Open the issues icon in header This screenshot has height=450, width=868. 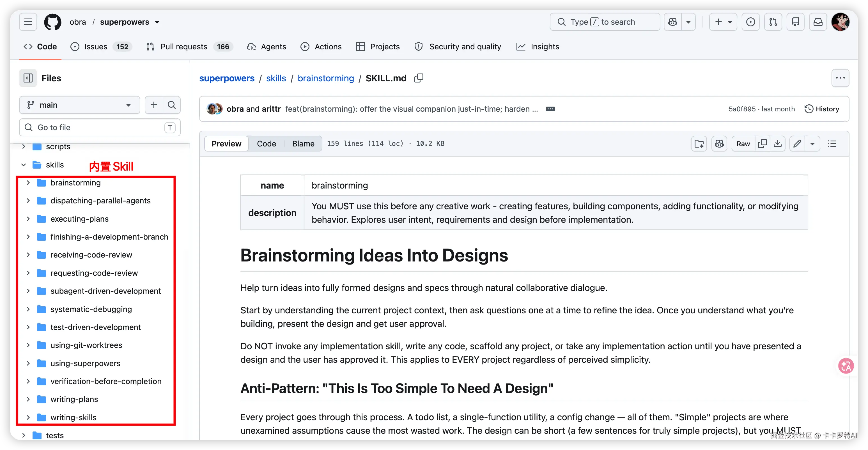751,22
